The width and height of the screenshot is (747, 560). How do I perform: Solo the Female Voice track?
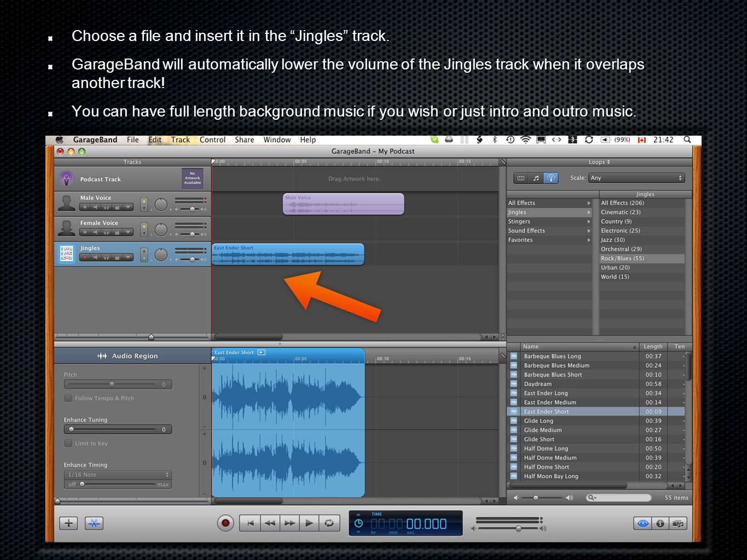[x=106, y=232]
